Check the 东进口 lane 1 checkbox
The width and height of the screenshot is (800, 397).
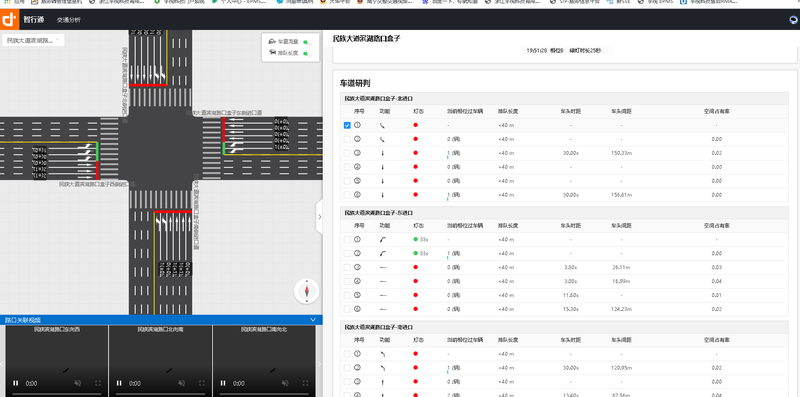coord(347,239)
